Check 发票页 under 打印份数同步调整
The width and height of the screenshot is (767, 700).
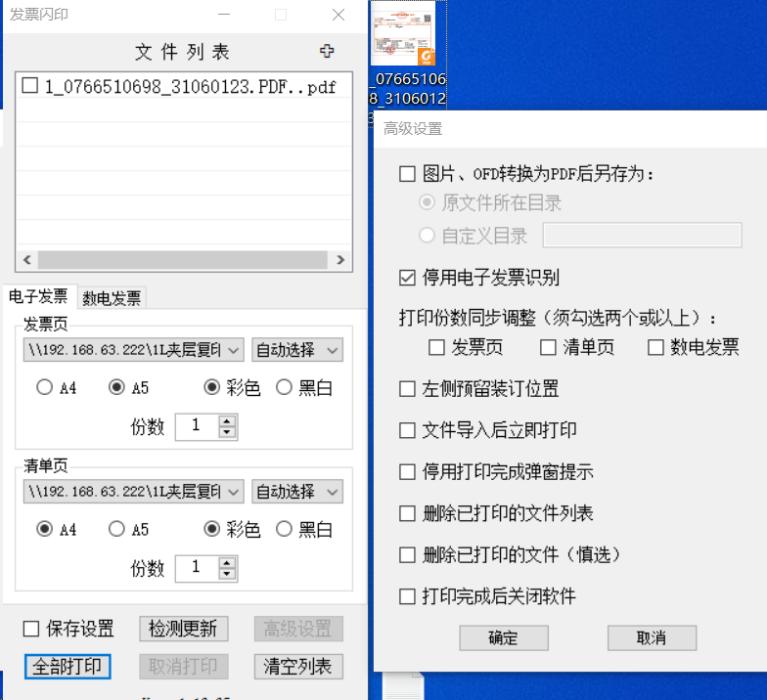(436, 348)
